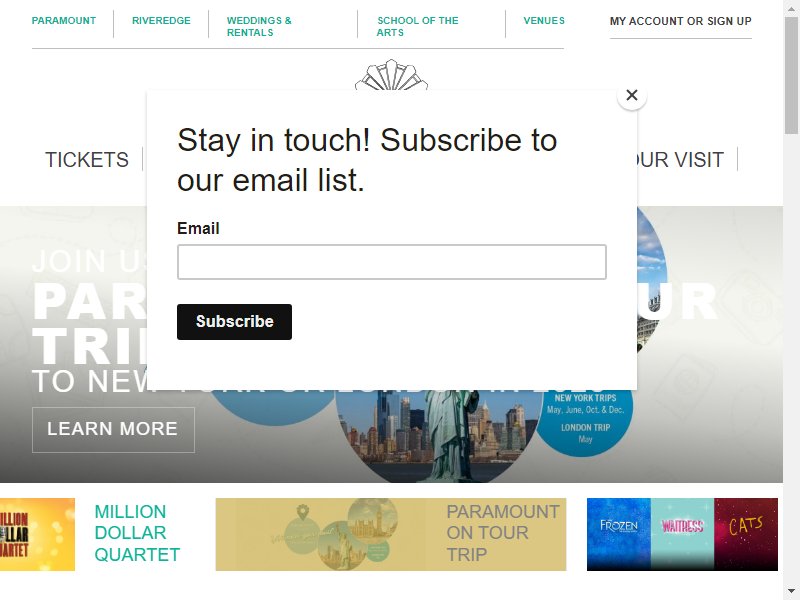Close the email subscribe popup

(x=632, y=95)
